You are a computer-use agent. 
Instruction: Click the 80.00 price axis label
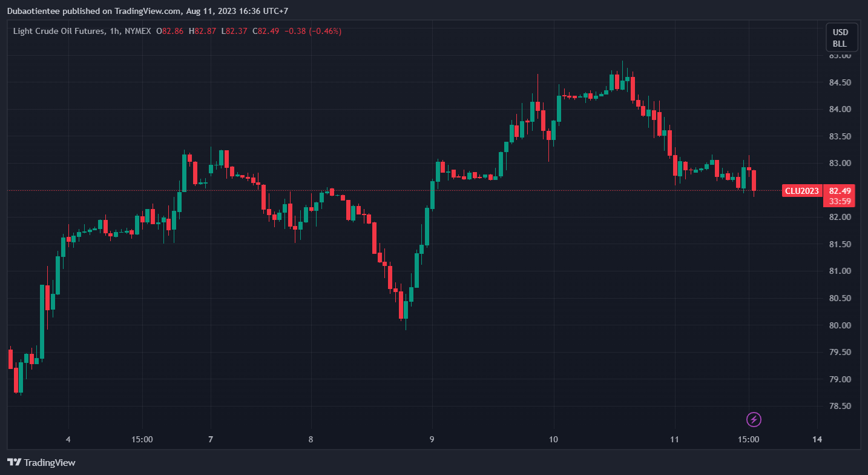click(840, 325)
